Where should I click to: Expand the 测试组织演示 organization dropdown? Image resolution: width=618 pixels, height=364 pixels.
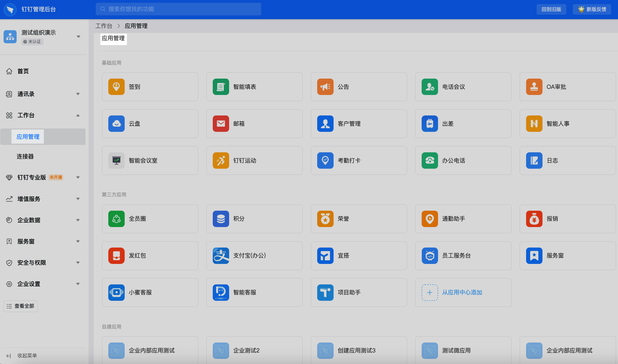[78, 37]
